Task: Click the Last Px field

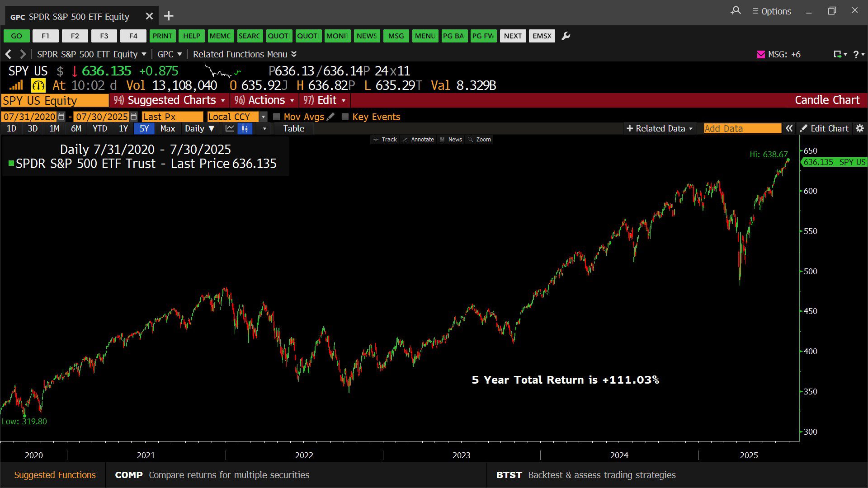Action: click(172, 117)
